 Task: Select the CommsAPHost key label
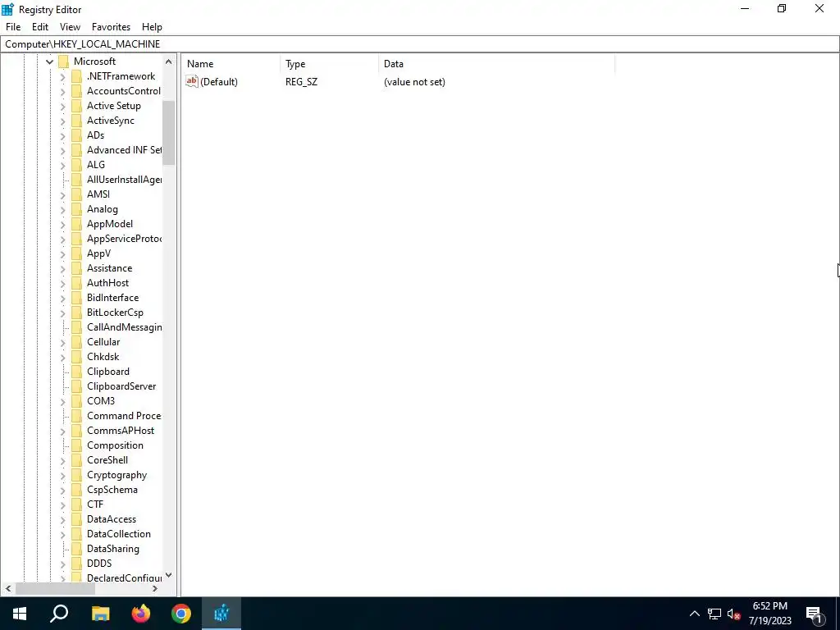[121, 430]
